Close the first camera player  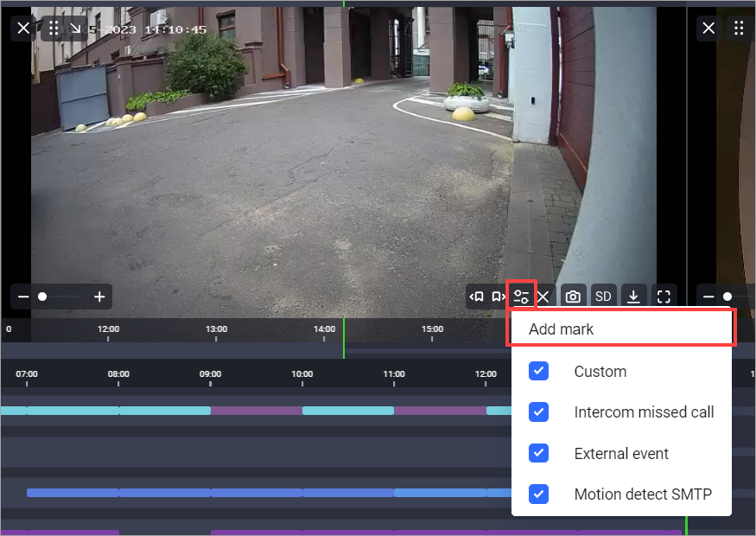click(x=23, y=29)
